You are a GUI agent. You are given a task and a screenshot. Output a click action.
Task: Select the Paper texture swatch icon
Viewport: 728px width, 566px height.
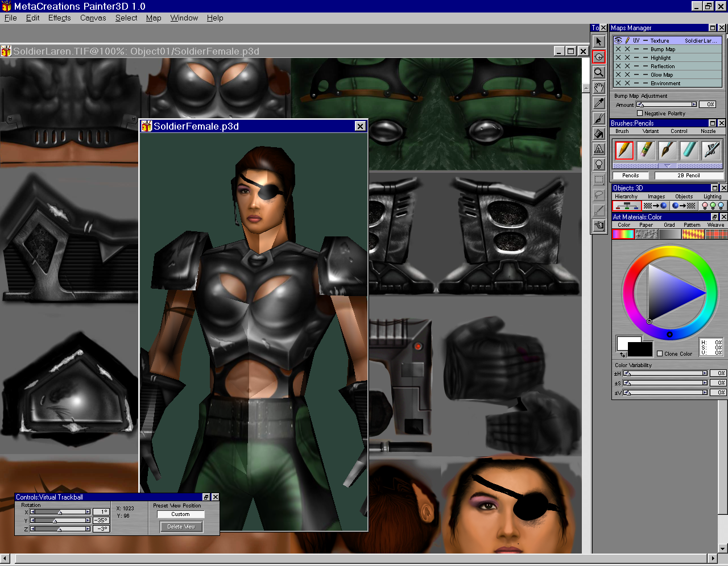point(646,234)
